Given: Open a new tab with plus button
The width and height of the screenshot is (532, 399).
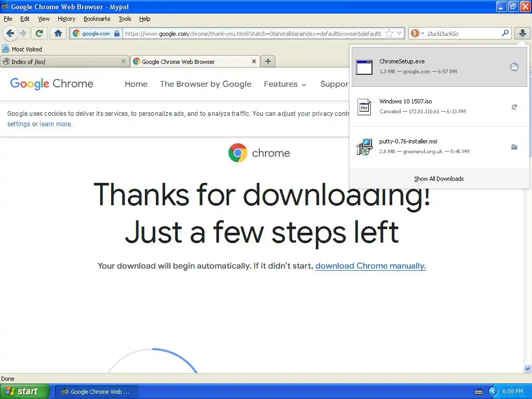Looking at the screenshot, I should (268, 61).
